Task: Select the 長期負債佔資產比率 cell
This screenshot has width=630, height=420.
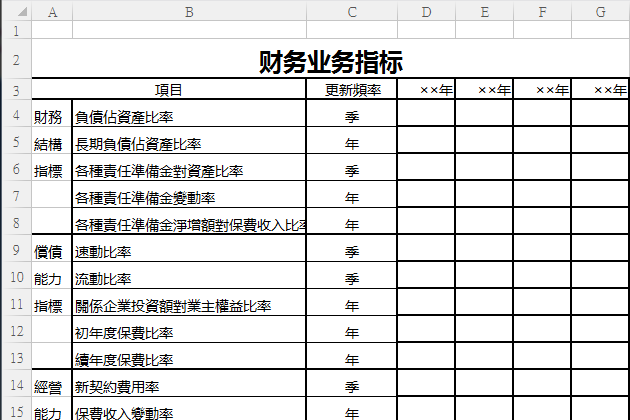Action: pyautogui.click(x=189, y=144)
